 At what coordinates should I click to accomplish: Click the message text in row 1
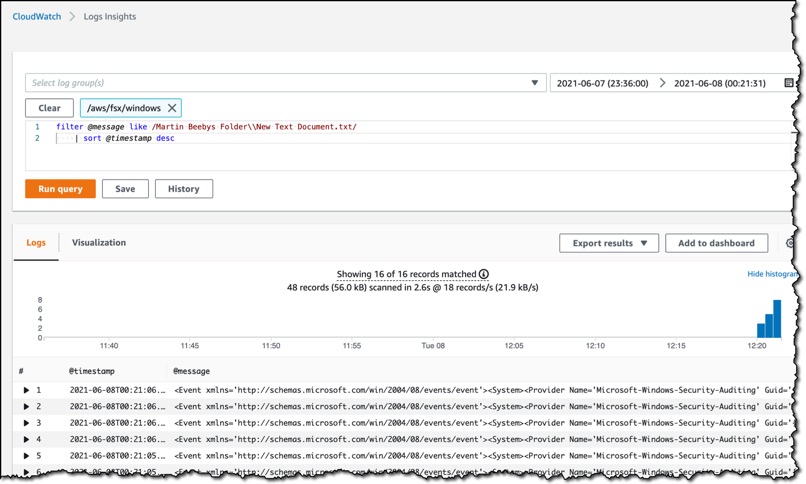[x=481, y=390]
